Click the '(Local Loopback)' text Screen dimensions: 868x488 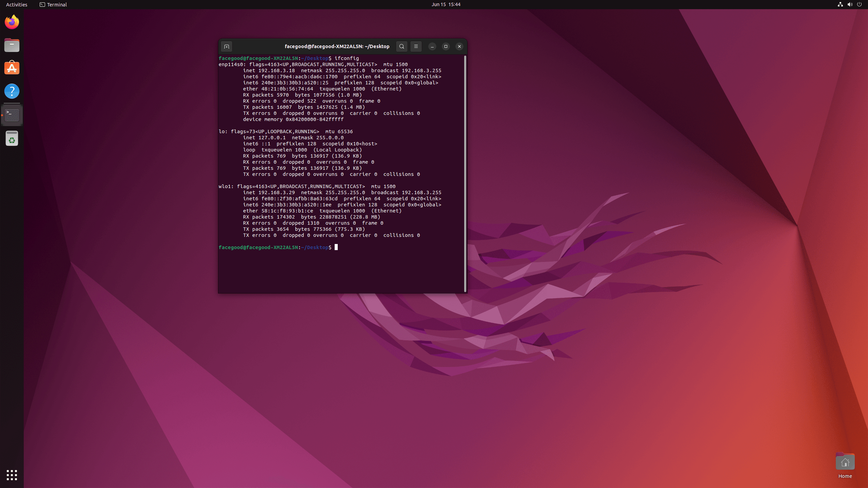click(338, 150)
